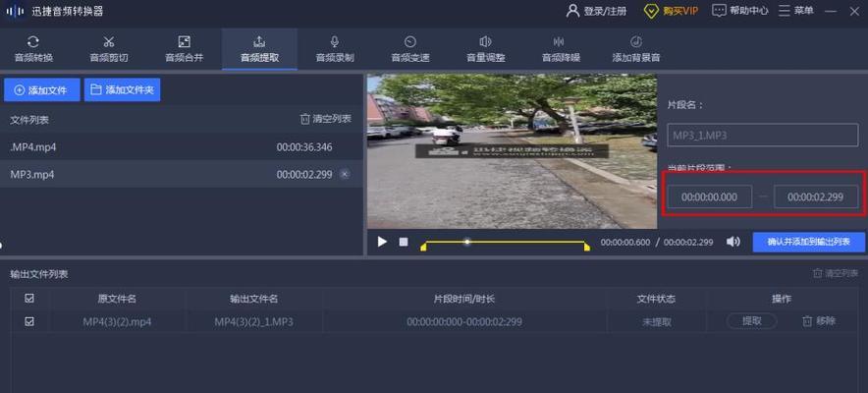Click the right yellow trim end marker
The image size is (868, 393).
tap(587, 247)
